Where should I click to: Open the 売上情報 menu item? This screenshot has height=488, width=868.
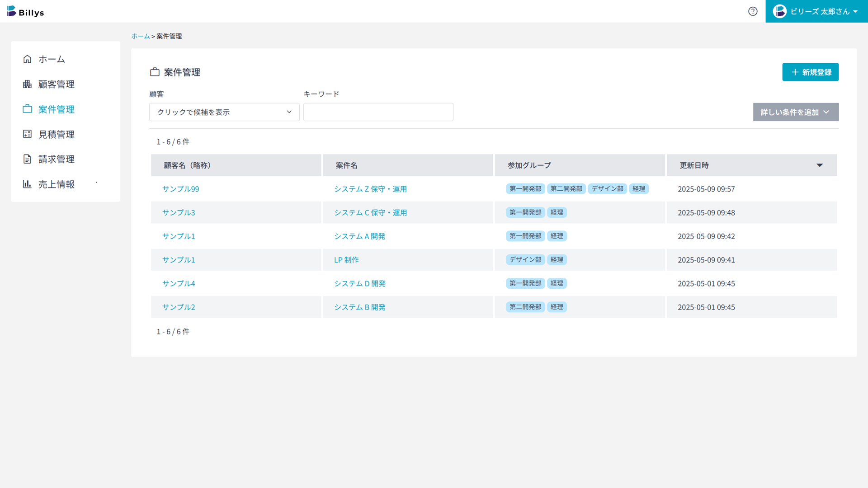point(57,184)
